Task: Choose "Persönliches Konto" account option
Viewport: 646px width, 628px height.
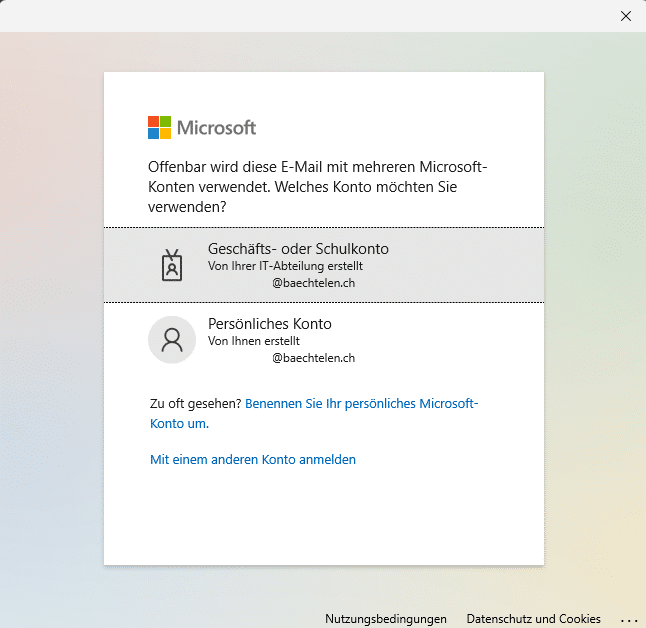Action: (x=269, y=324)
